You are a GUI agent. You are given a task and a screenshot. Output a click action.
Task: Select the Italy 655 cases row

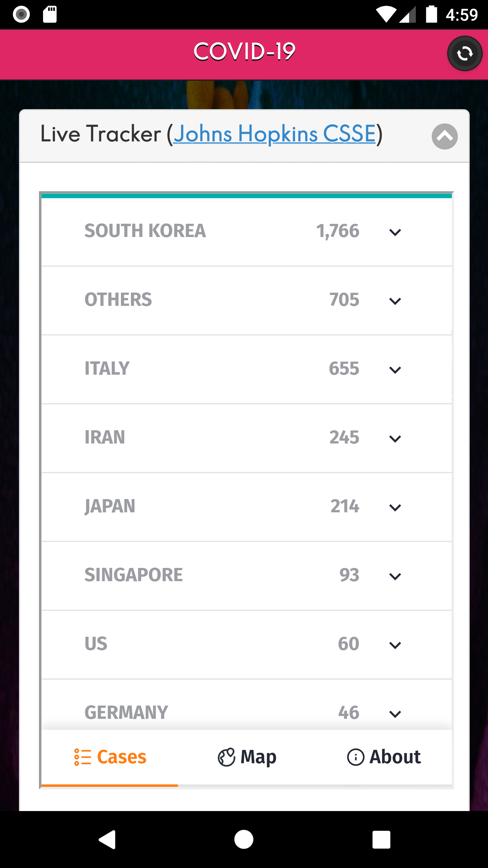(247, 369)
